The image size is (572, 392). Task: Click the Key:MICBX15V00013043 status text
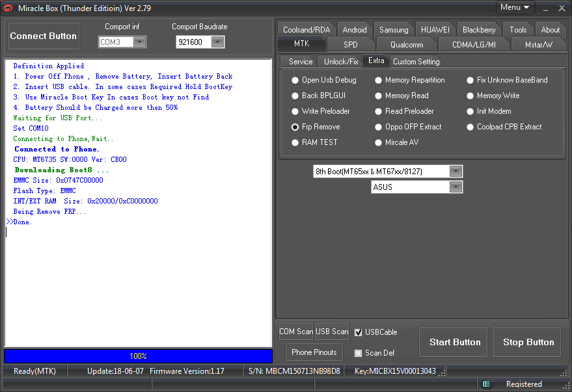[x=395, y=371]
